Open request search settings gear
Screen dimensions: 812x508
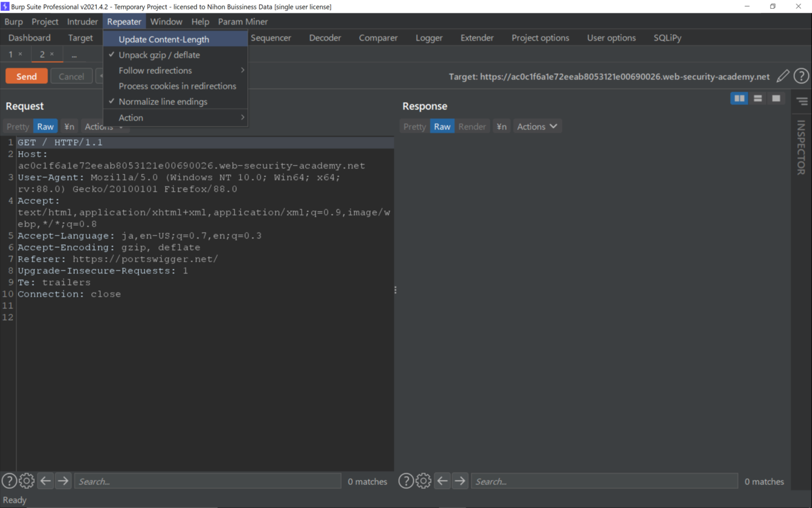click(26, 481)
